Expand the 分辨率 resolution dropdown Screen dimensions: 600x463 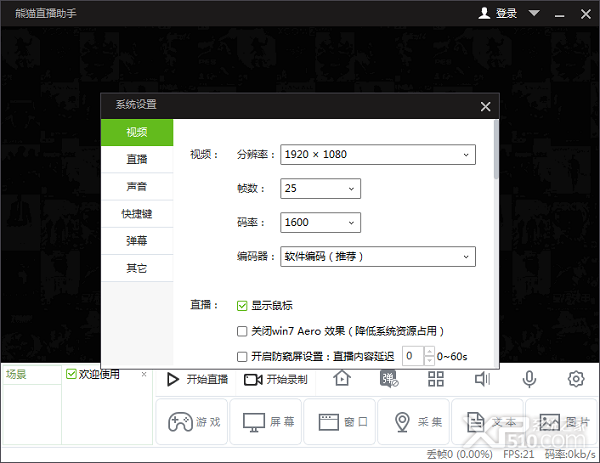pyautogui.click(x=378, y=155)
